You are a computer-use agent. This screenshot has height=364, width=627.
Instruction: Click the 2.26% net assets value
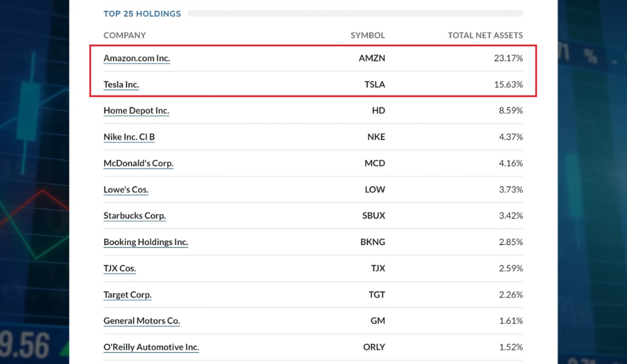click(510, 295)
